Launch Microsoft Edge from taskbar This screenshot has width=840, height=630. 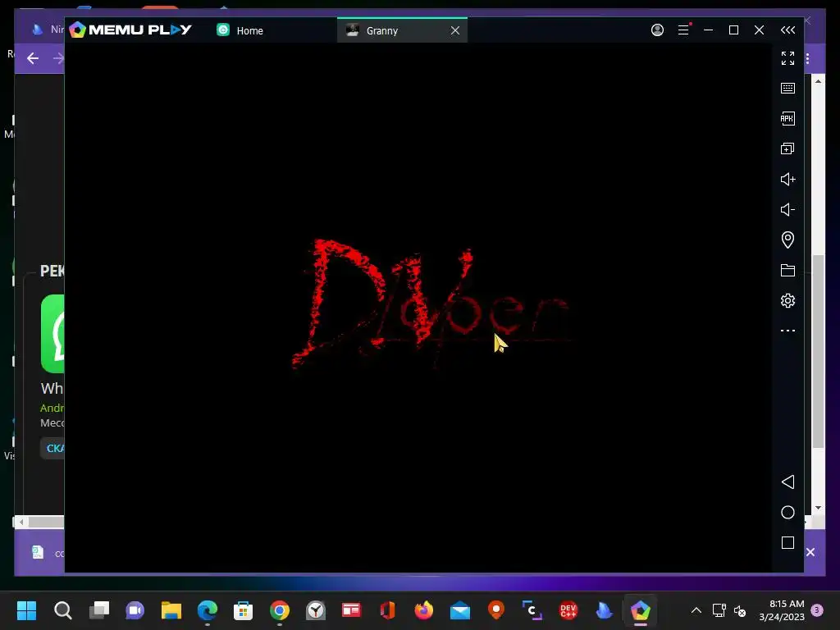(208, 610)
